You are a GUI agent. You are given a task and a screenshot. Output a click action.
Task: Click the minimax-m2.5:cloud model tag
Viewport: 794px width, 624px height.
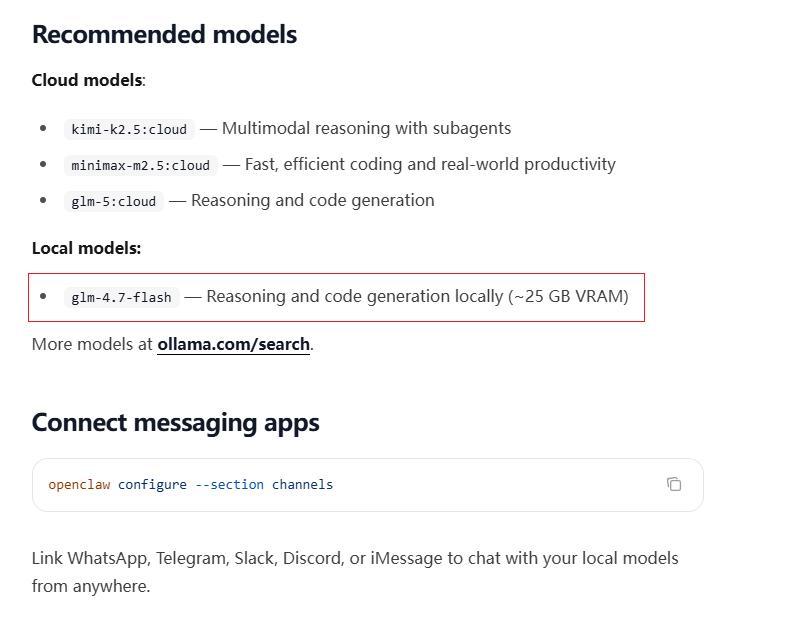[x=140, y=165]
